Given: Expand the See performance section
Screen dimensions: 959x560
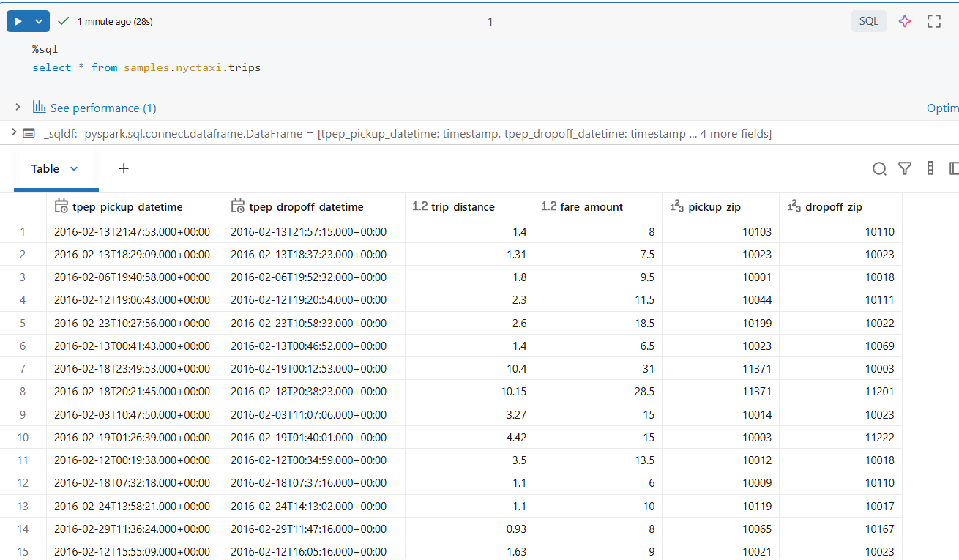Looking at the screenshot, I should point(18,108).
